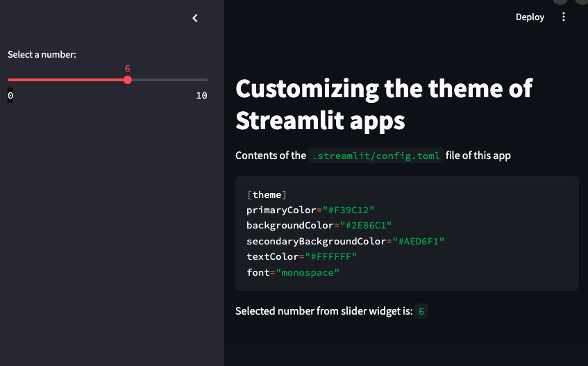Click the grey unfilled portion of the slider track
Screen dimensions: 588x366
coord(169,80)
